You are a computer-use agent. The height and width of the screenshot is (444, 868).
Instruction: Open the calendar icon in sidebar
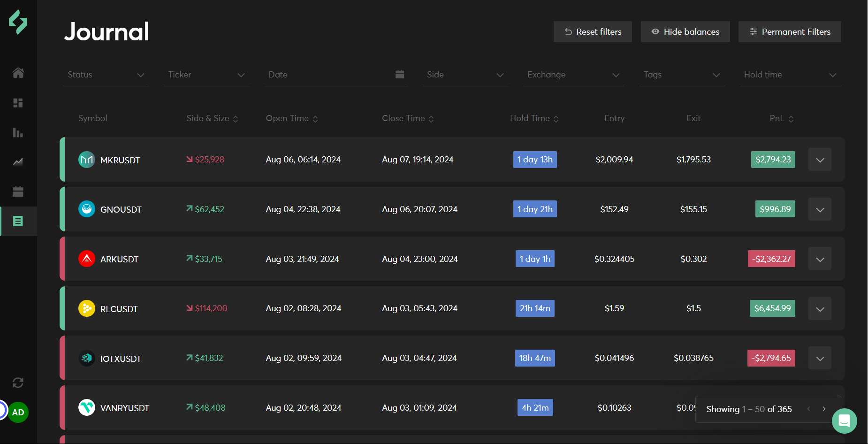[18, 191]
